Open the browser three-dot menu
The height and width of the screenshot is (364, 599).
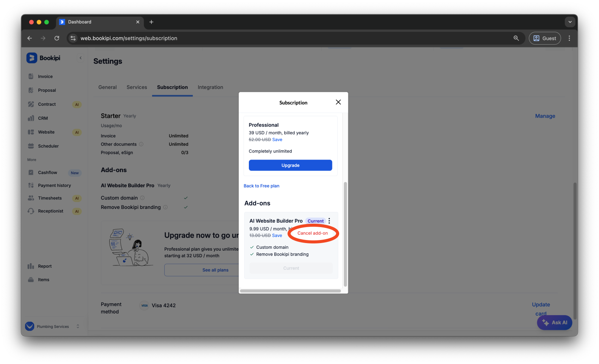coord(569,38)
